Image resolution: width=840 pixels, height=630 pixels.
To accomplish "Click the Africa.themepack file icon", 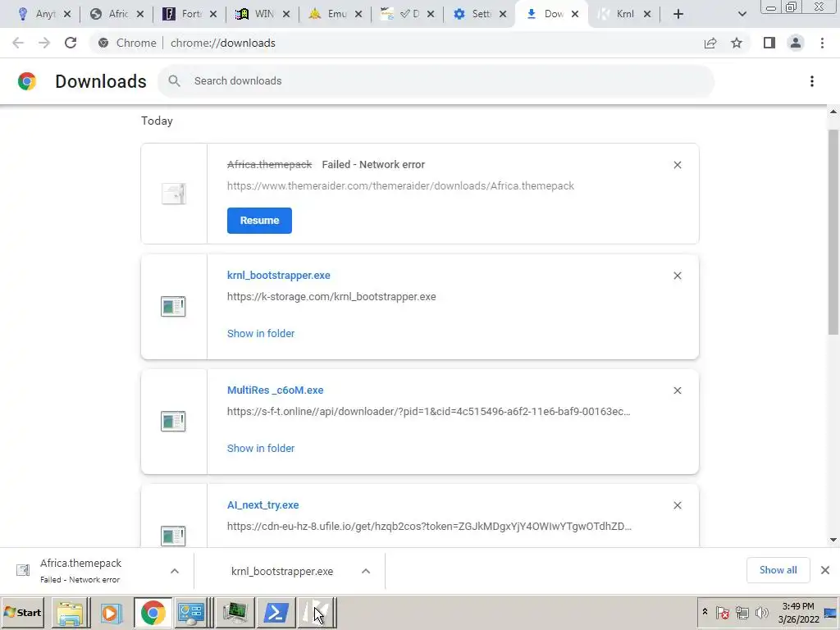I will [174, 194].
